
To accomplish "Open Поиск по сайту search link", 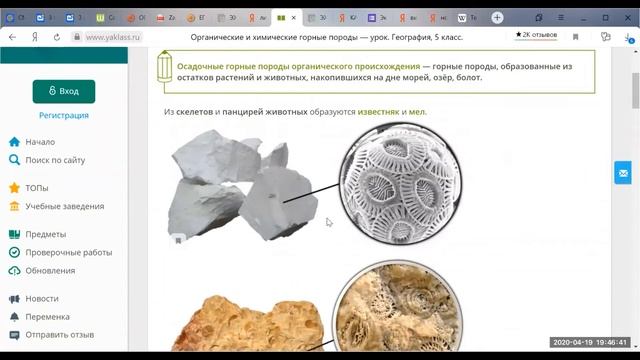I will pyautogui.click(x=55, y=160).
